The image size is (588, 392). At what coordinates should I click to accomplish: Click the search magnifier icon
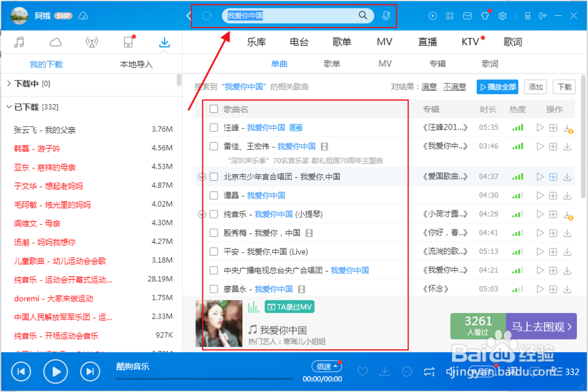[363, 15]
